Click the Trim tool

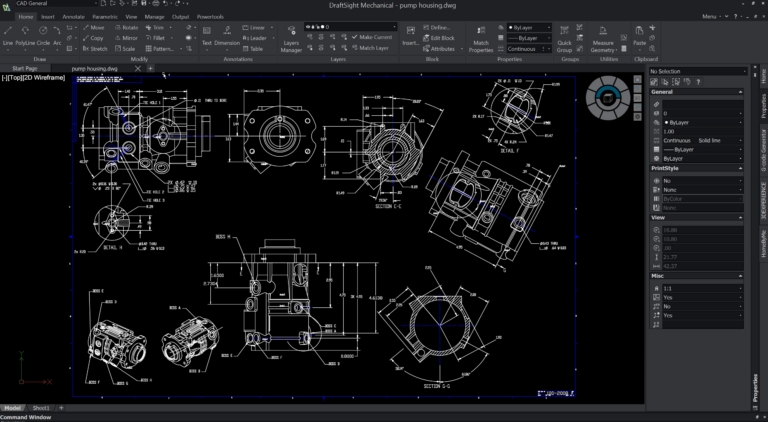pos(155,28)
